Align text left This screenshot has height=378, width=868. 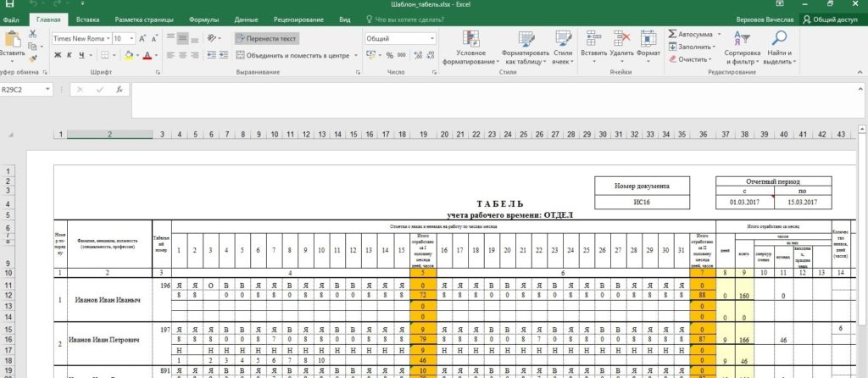coord(170,55)
